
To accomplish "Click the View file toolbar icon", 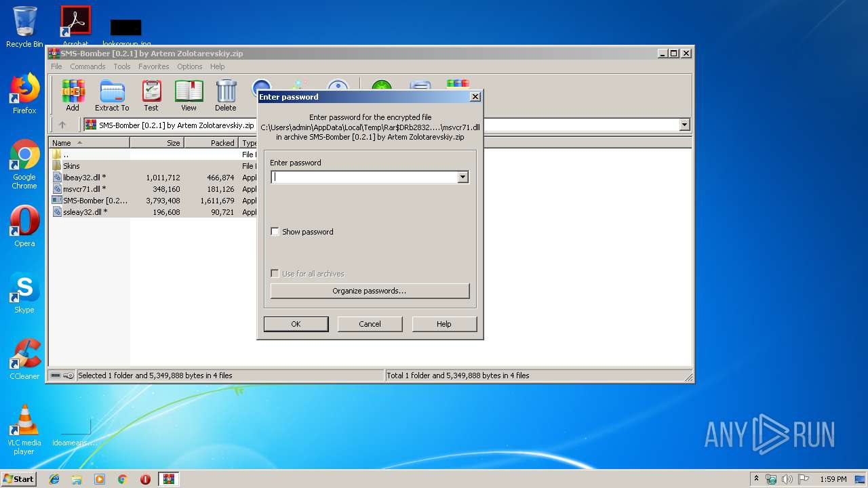I will tap(189, 95).
